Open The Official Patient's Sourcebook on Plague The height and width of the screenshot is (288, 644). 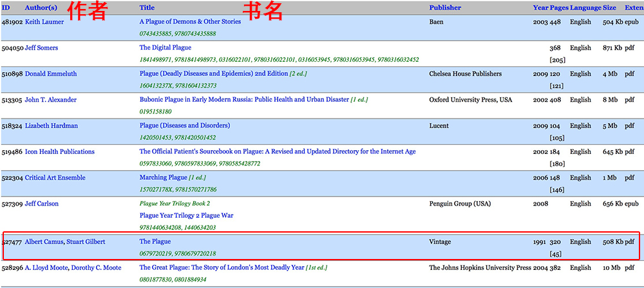278,151
